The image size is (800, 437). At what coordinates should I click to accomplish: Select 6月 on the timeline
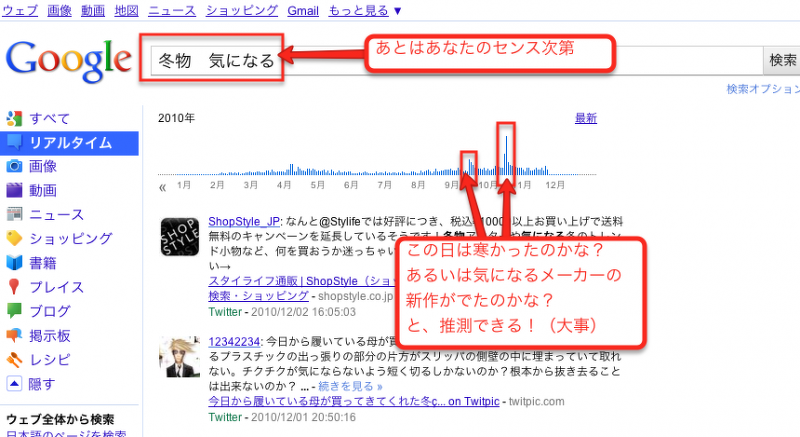(x=351, y=185)
